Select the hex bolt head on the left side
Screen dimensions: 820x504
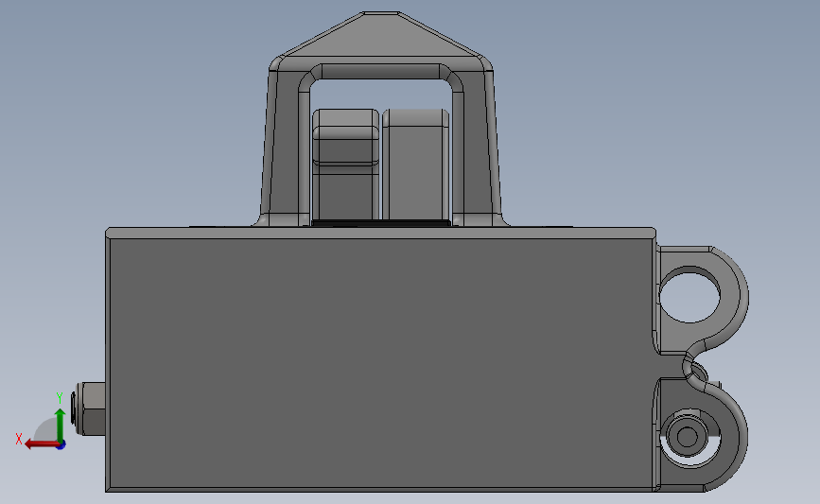tap(90, 408)
